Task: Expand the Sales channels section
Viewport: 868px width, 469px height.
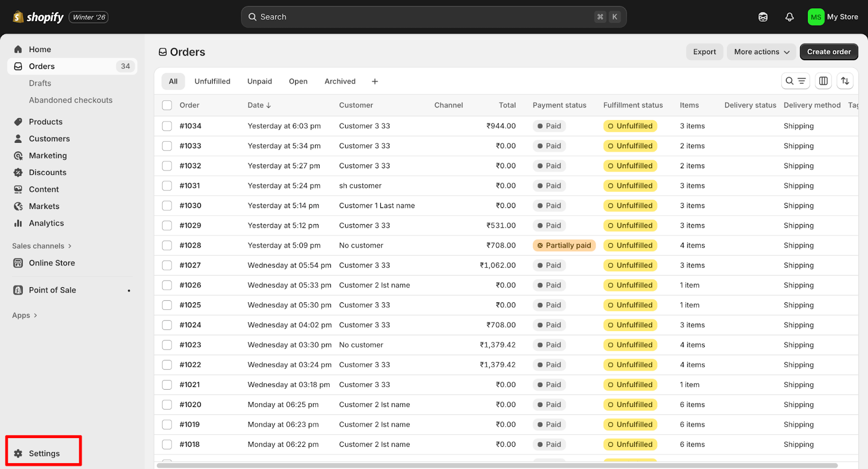Action: click(x=42, y=246)
